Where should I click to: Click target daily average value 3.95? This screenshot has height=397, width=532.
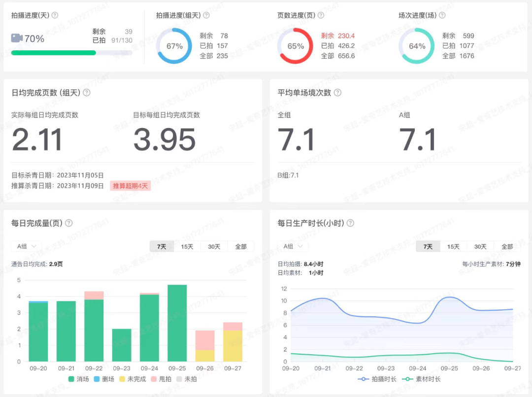(x=165, y=139)
